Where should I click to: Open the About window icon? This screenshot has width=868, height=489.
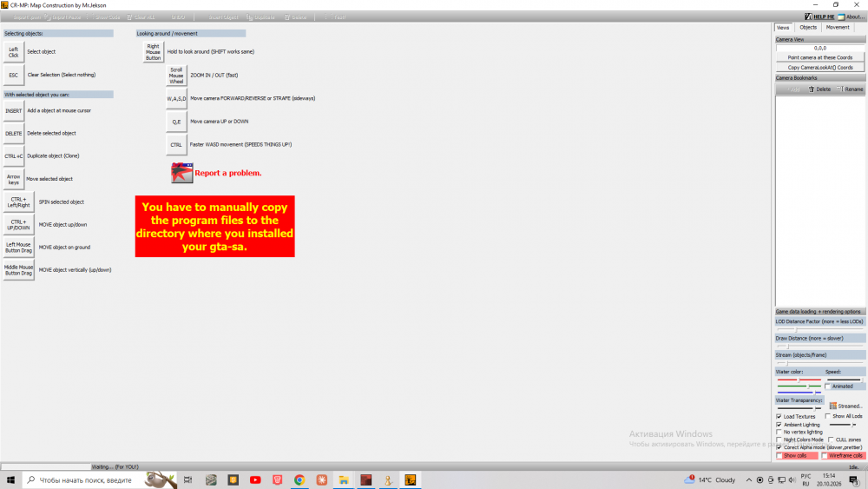coord(841,17)
